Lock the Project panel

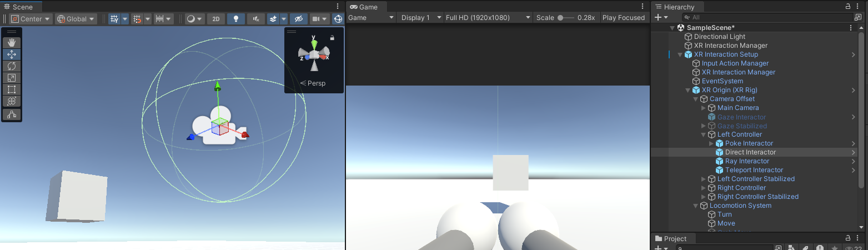pos(848,238)
